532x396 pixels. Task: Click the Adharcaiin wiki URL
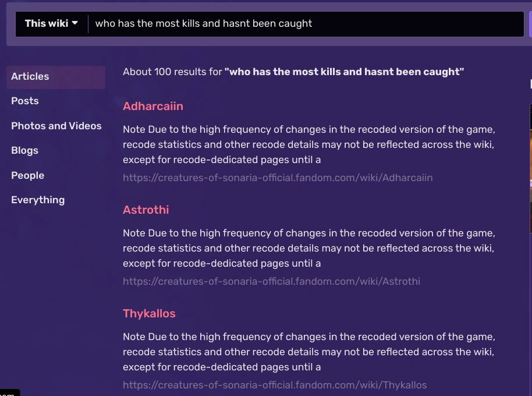[278, 178]
